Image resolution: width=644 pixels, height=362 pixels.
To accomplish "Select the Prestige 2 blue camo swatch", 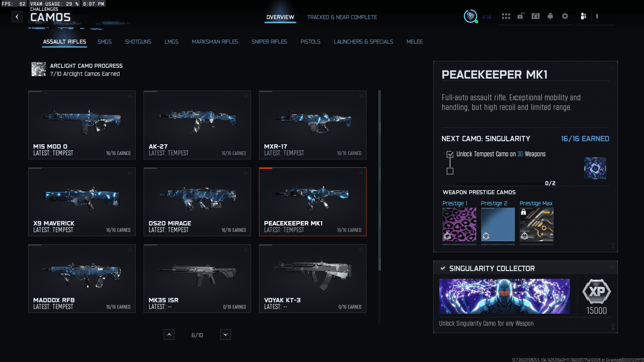I will (x=498, y=224).
